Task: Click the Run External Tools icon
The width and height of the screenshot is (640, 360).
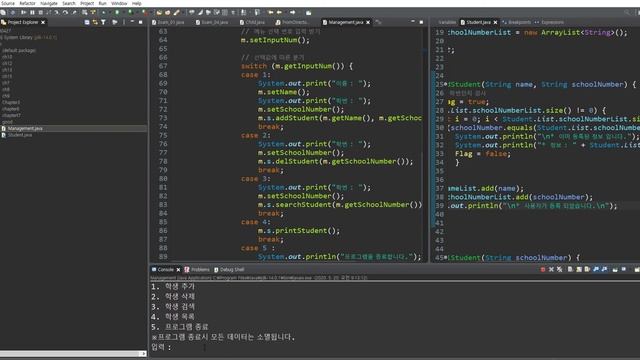Action: (144, 13)
